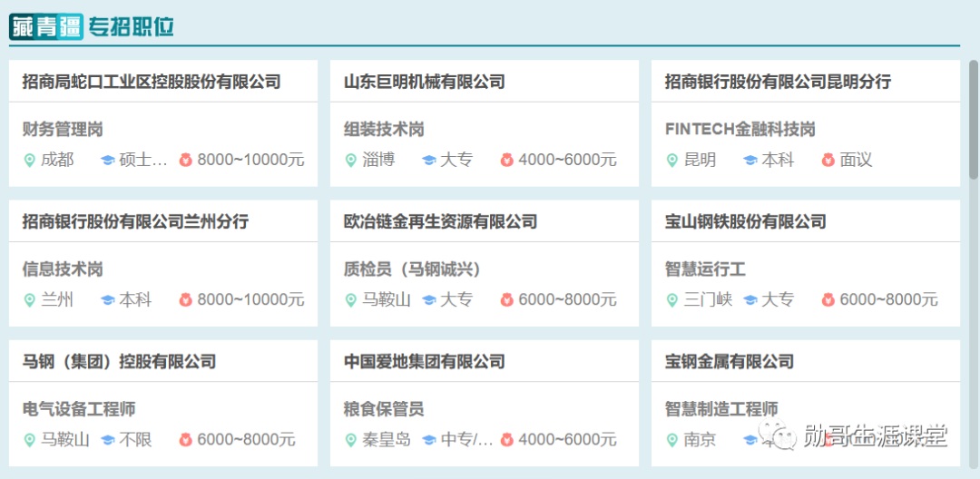Image resolution: width=980 pixels, height=479 pixels.
Task: Click location pin icon beside 淄博
Action: click(x=350, y=161)
